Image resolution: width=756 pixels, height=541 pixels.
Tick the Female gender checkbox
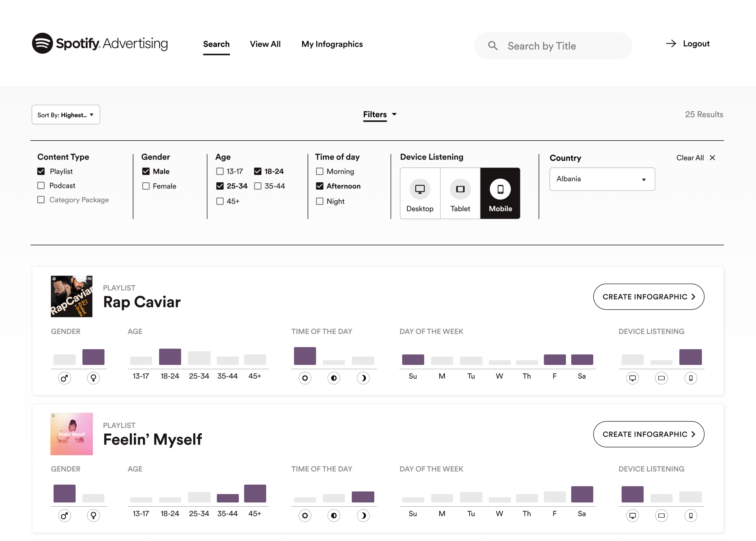(x=146, y=186)
